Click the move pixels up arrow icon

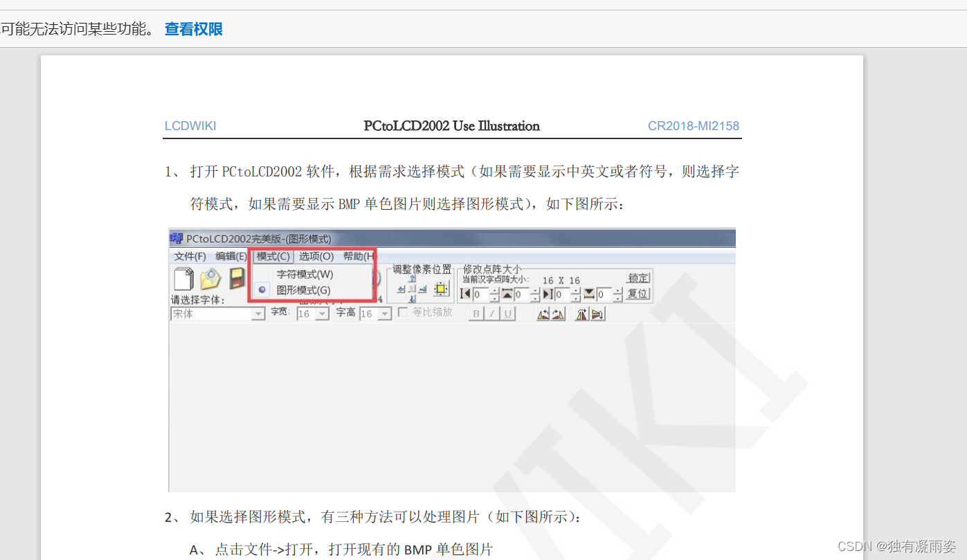[x=412, y=278]
